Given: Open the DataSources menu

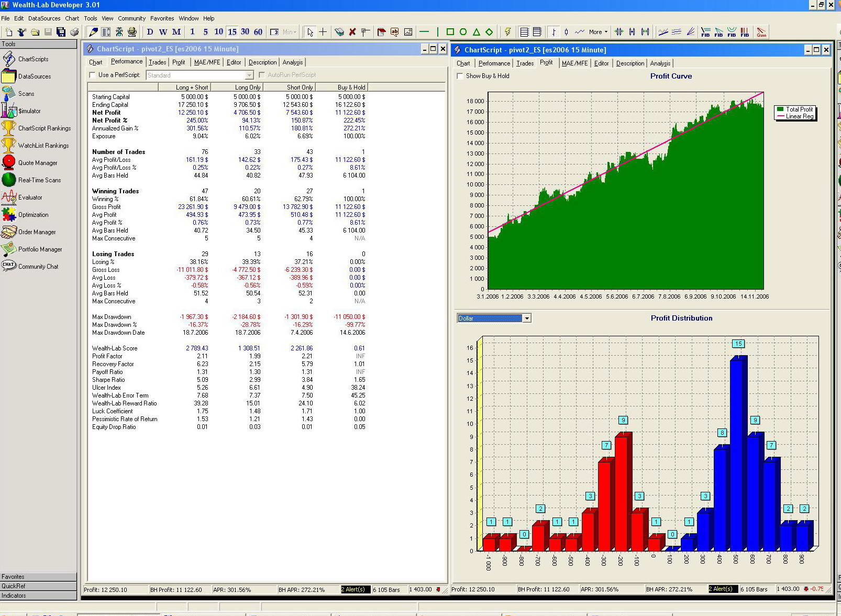Looking at the screenshot, I should (x=45, y=18).
